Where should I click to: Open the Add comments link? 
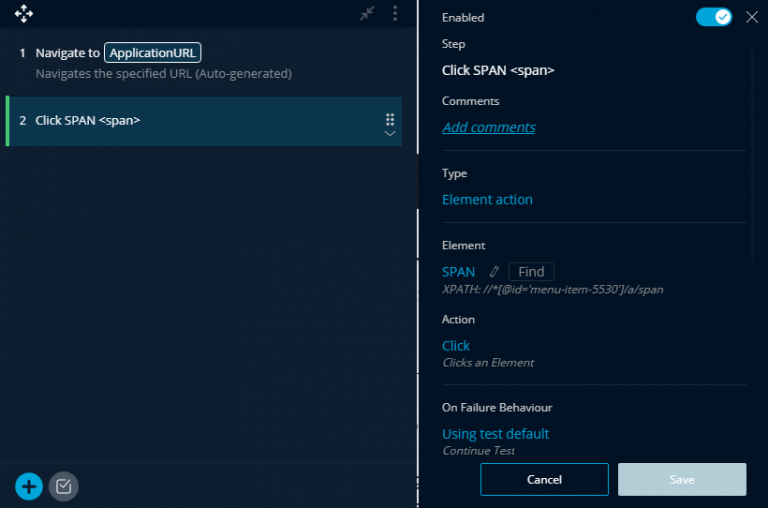[x=488, y=127]
